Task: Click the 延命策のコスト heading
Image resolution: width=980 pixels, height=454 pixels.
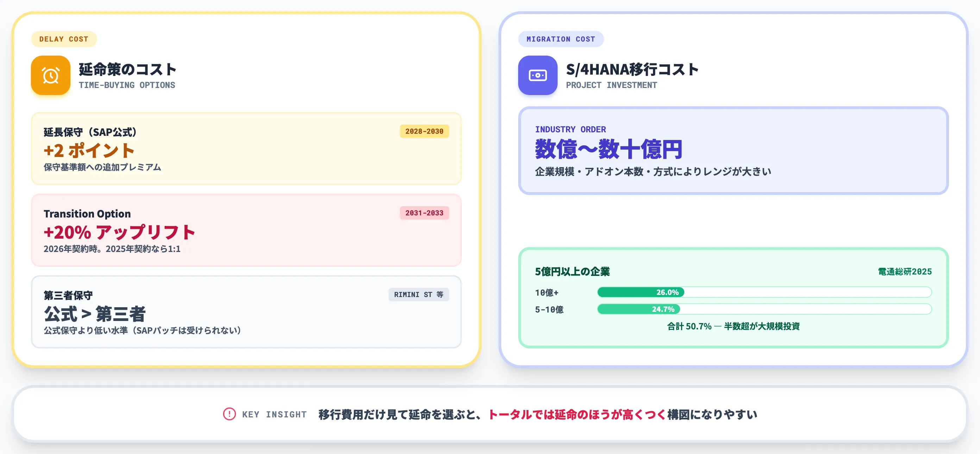Action: 128,70
